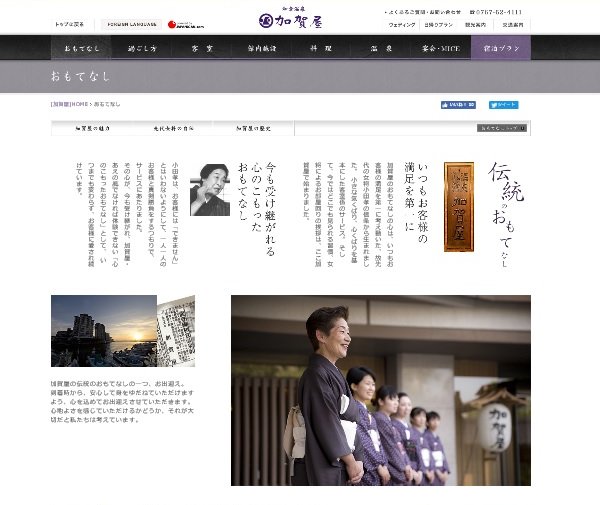Image resolution: width=600 pixels, height=505 pixels.
Task: Select the first sub-tab 加賀屋の魅力
Action: point(93,128)
